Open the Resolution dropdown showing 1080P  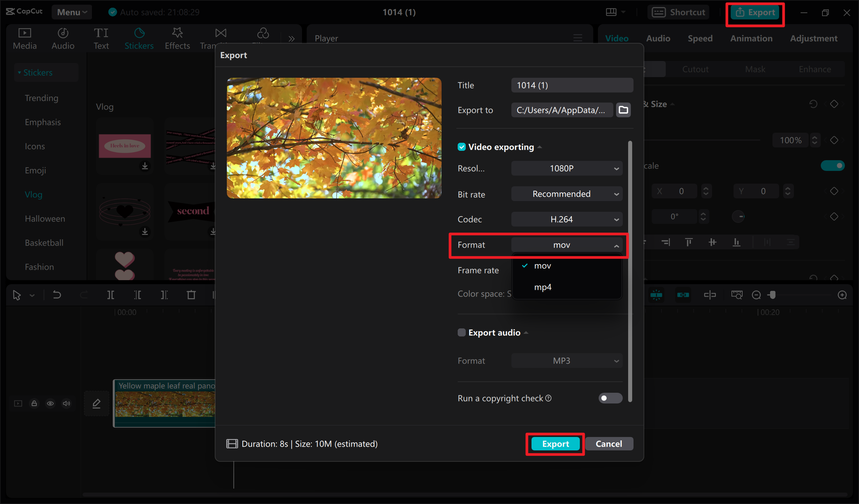[x=566, y=168]
